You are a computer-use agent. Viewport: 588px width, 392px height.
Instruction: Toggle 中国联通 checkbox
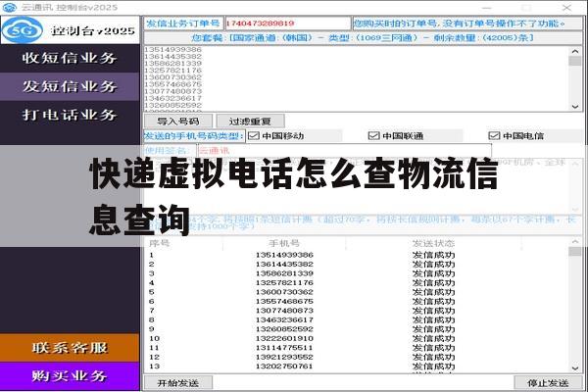pyautogui.click(x=374, y=136)
